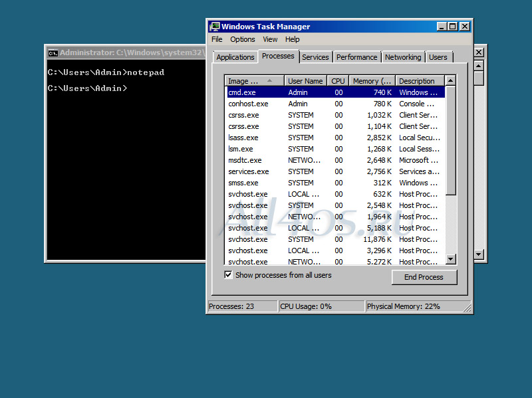532x398 pixels.
Task: Open the Users tab
Action: coord(438,57)
